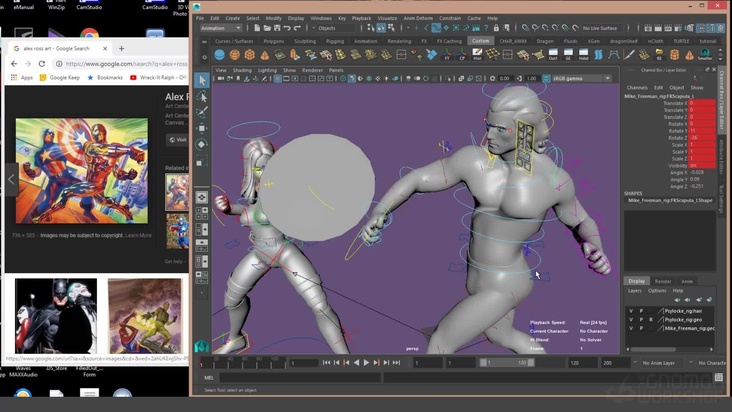Viewport: 732px width, 412px height.
Task: Select the arrow Select tool in Maya toolbox
Action: (202, 80)
